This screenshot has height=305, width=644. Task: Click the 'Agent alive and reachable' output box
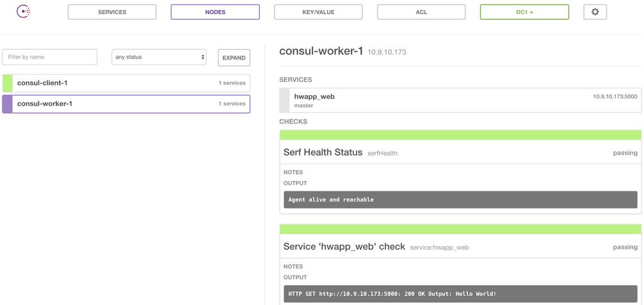(x=460, y=199)
